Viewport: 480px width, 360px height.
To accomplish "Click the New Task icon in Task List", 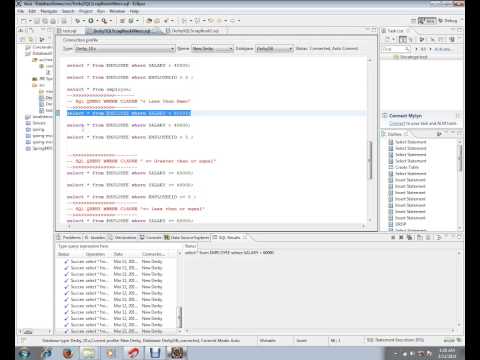I will [388, 40].
